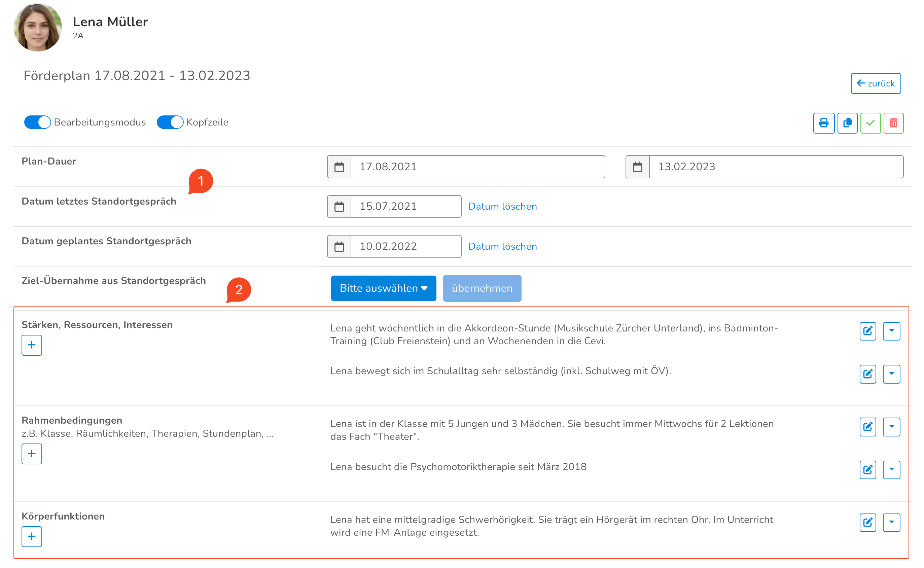The image size is (924, 568).
Task: Open the Bitte auswählen dropdown
Action: point(383,288)
